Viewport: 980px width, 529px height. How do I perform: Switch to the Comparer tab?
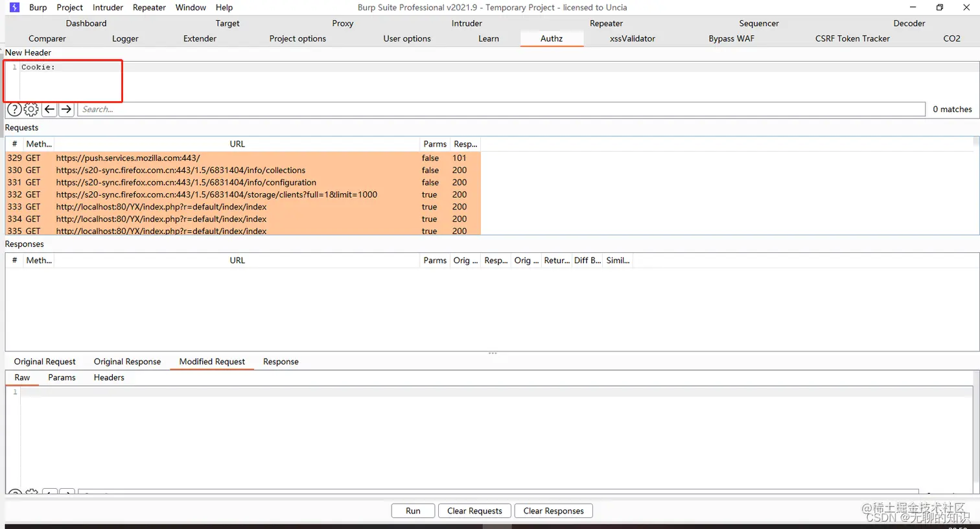[x=47, y=38]
